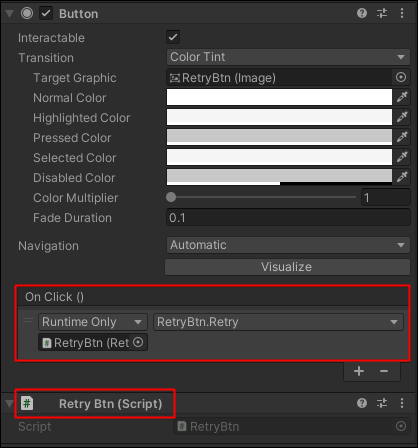
Task: Open Retry Btn script more options menu
Action: point(402,403)
